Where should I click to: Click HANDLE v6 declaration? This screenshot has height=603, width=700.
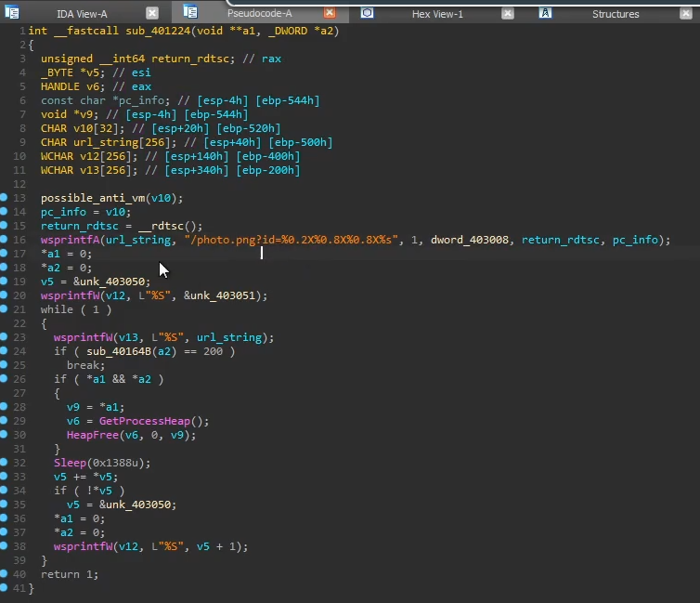pyautogui.click(x=72, y=86)
